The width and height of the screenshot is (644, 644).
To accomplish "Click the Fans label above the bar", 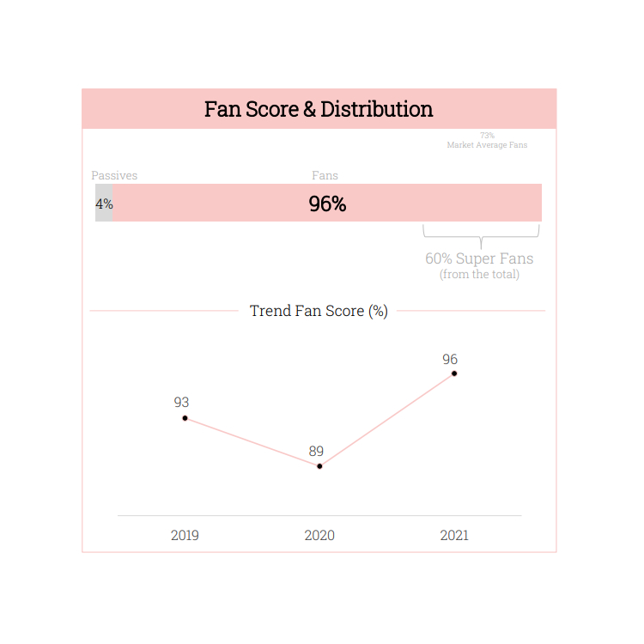I will [325, 175].
